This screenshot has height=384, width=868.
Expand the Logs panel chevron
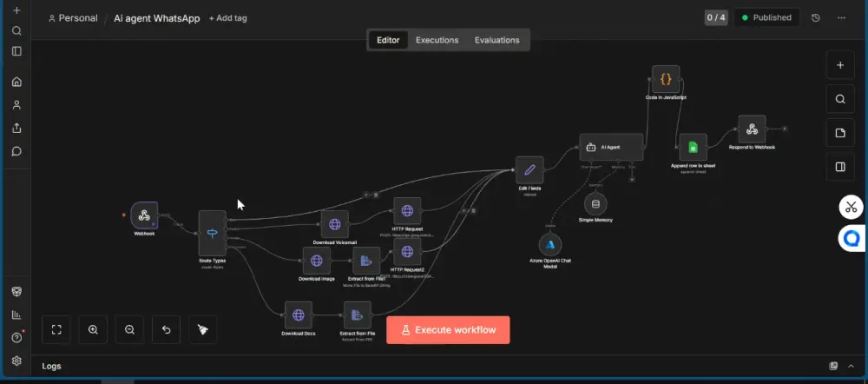tap(851, 366)
